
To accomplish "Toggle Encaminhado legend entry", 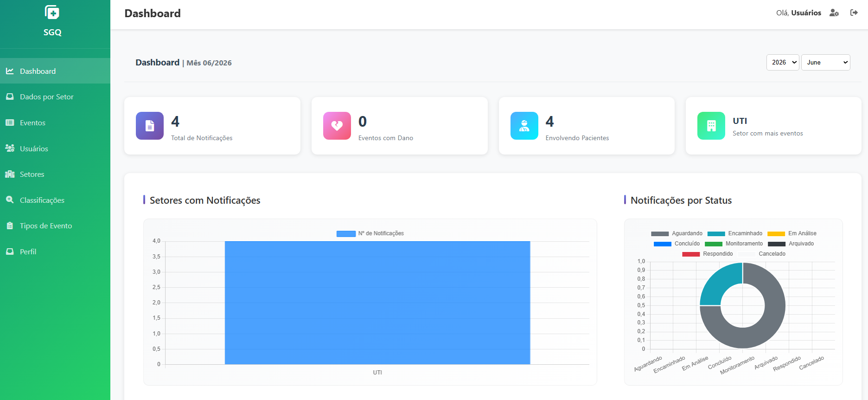I will [x=734, y=233].
